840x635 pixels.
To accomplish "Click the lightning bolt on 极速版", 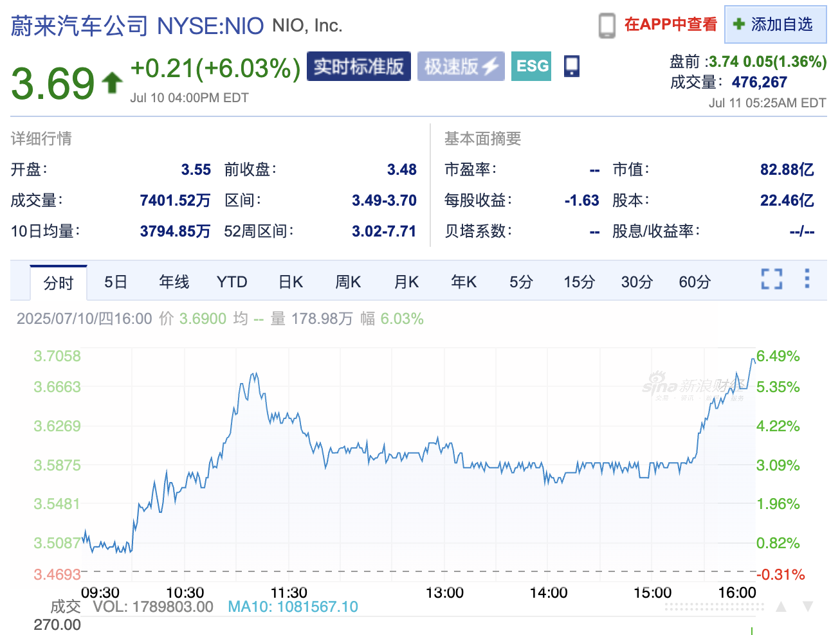I will [491, 66].
